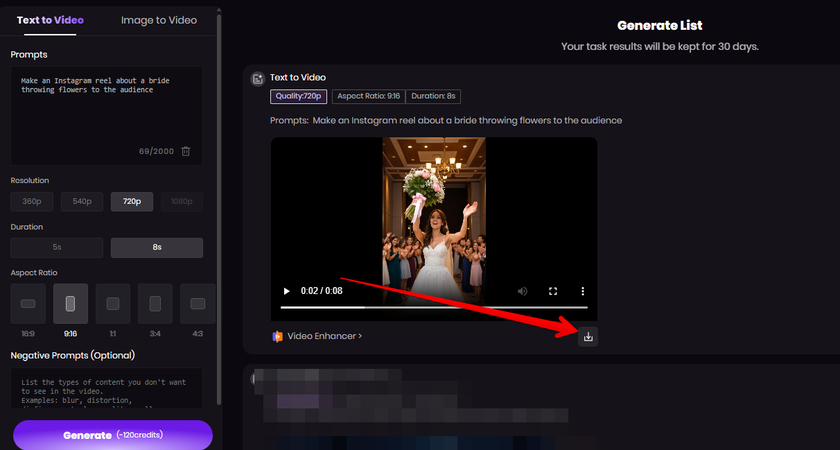Screen dimensions: 840x450
Task: Open the Image to Video tab
Action: coord(159,20)
